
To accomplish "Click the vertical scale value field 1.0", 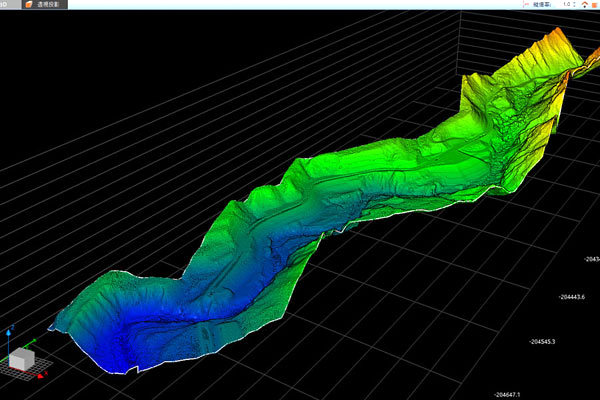I will click(566, 5).
